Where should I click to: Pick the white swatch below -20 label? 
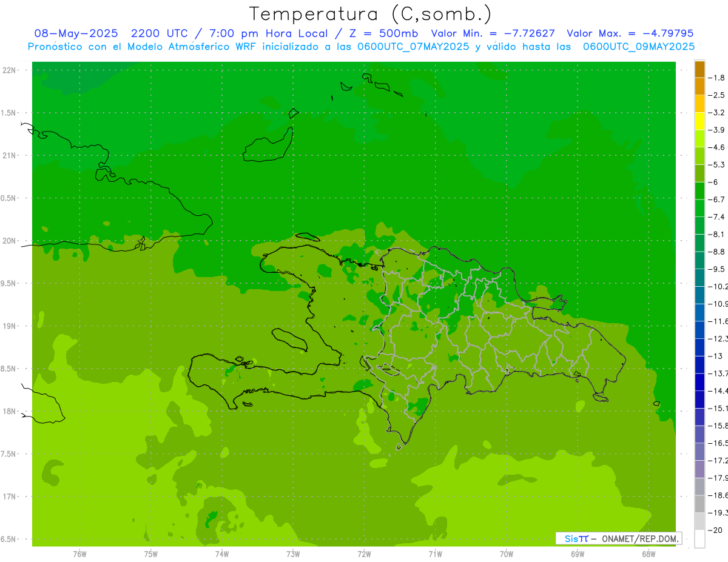tap(699, 539)
